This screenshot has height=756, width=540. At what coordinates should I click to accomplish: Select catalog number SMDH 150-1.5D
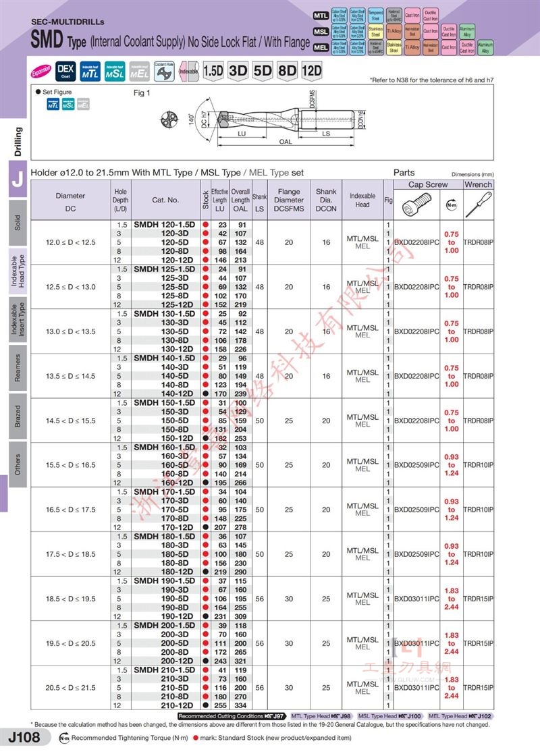[x=165, y=403]
